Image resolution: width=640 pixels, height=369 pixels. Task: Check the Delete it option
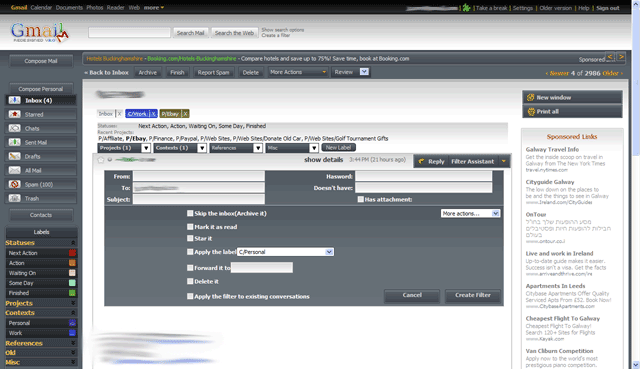pos(190,281)
